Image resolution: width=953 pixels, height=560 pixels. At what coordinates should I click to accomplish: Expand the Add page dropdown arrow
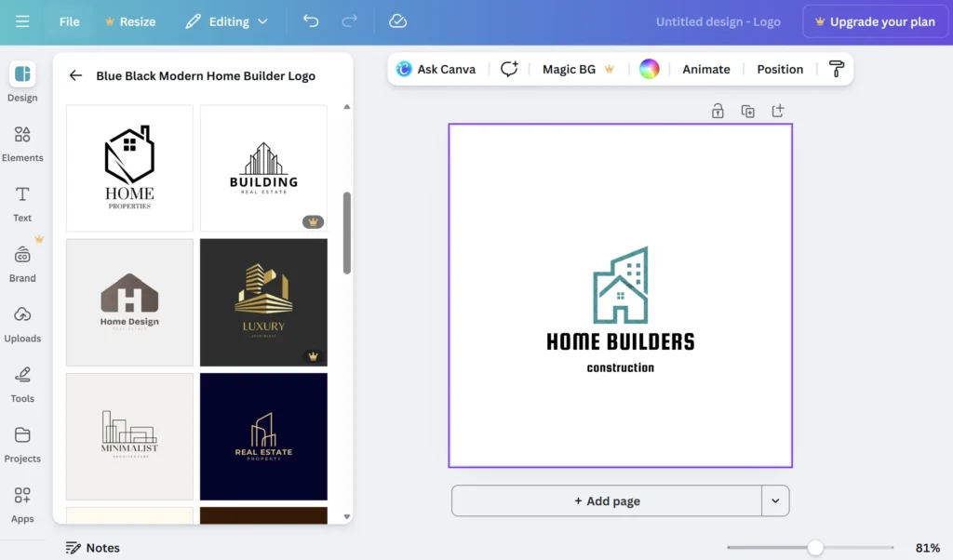click(775, 500)
